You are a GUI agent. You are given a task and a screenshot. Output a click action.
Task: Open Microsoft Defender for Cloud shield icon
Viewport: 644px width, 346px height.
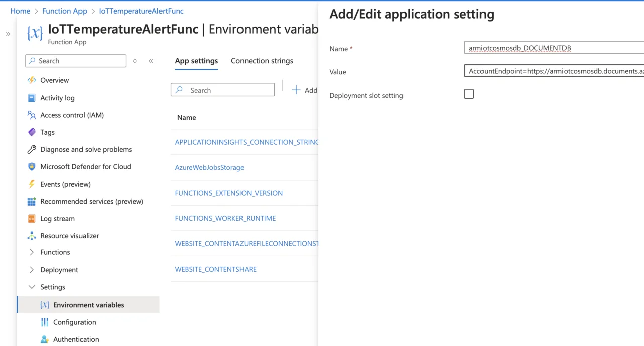[x=32, y=167]
